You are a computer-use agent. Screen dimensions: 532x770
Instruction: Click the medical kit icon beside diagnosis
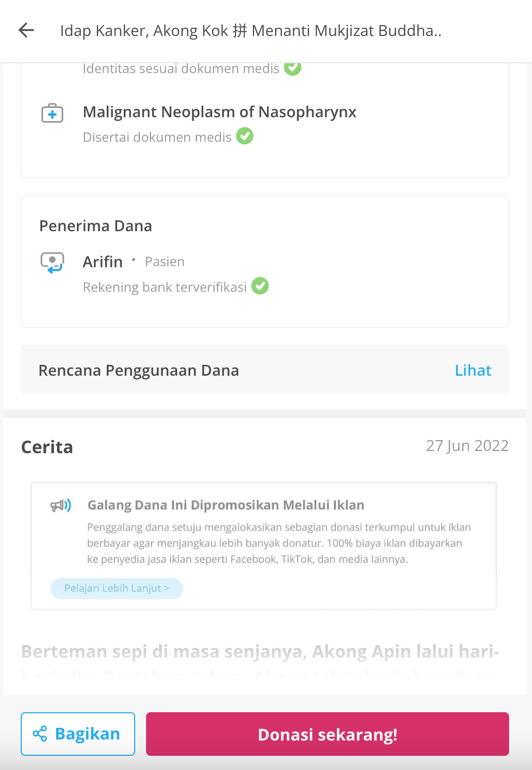pos(52,113)
